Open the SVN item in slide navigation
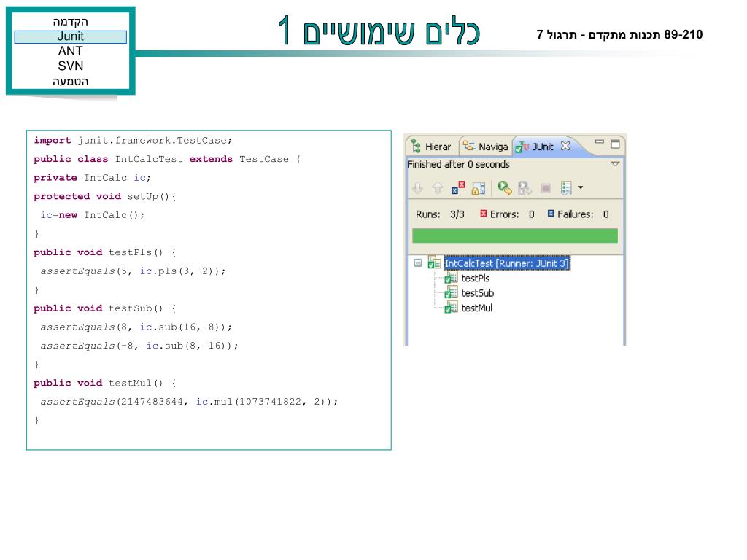 click(71, 66)
